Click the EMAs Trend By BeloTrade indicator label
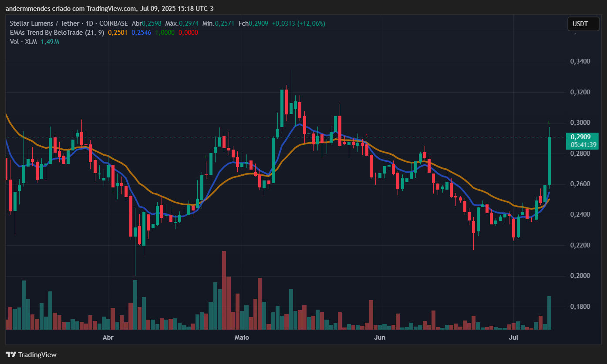The image size is (607, 364). (57, 33)
